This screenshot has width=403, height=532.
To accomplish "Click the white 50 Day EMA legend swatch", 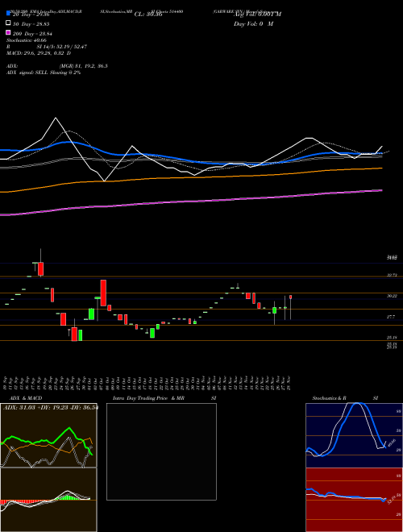I will click(x=8, y=23).
